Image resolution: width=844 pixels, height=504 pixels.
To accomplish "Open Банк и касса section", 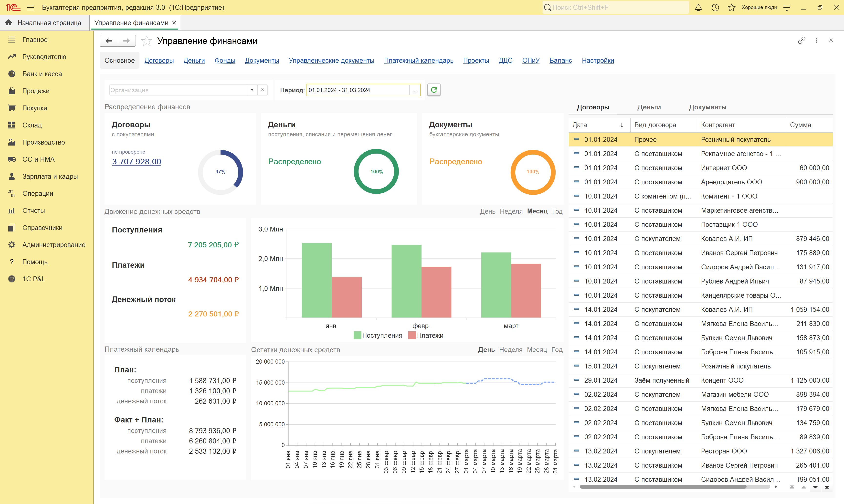I will pyautogui.click(x=42, y=74).
